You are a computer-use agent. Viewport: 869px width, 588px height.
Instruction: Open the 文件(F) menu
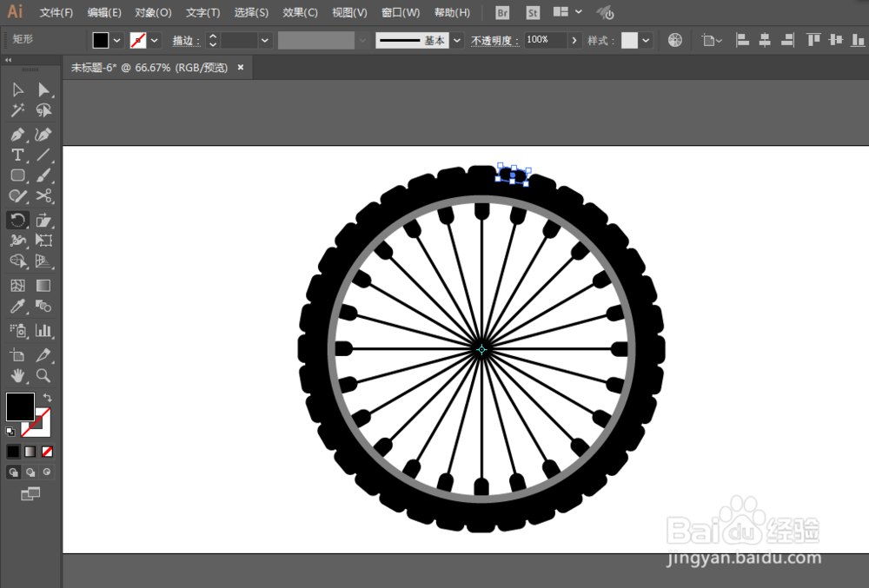click(x=56, y=13)
